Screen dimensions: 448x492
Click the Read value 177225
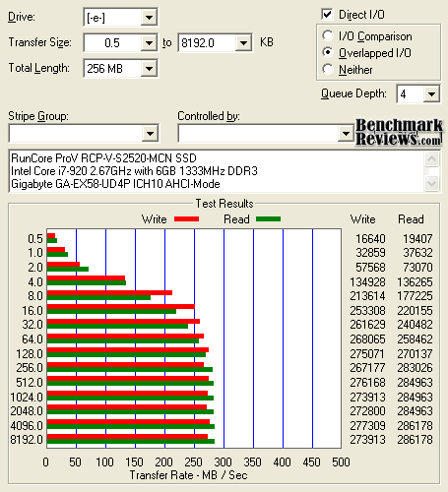pyautogui.click(x=415, y=296)
